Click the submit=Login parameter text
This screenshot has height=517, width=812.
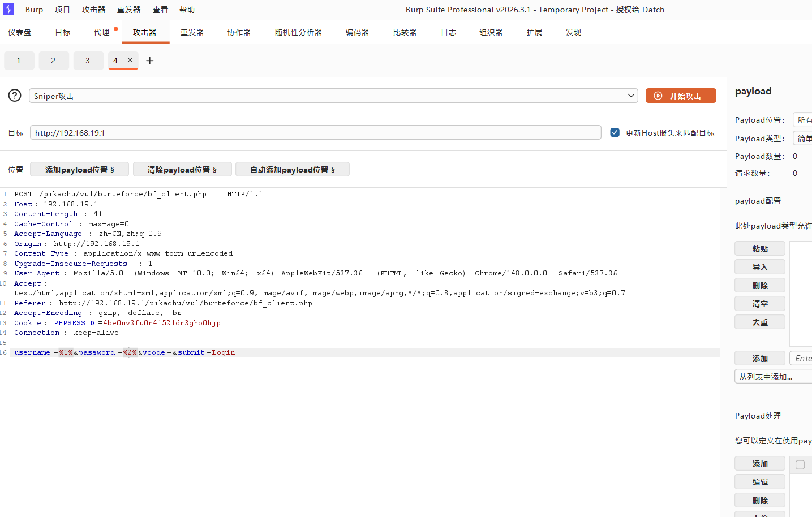207,352
